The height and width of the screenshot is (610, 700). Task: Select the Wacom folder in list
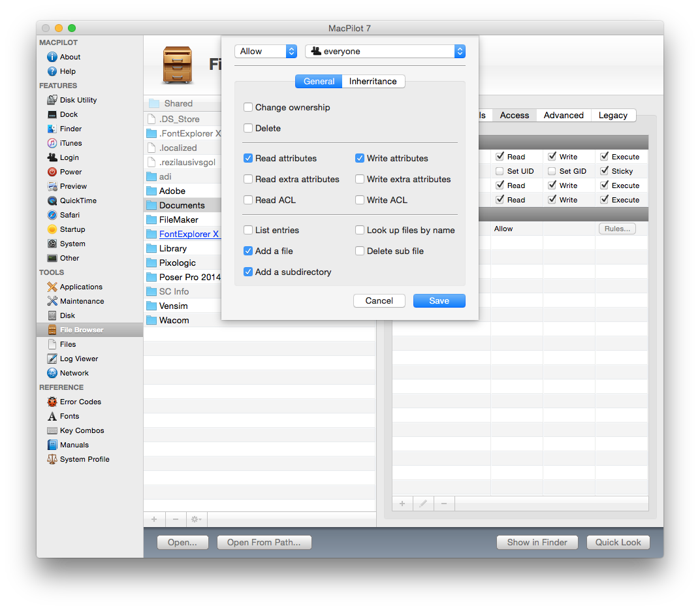tap(174, 320)
